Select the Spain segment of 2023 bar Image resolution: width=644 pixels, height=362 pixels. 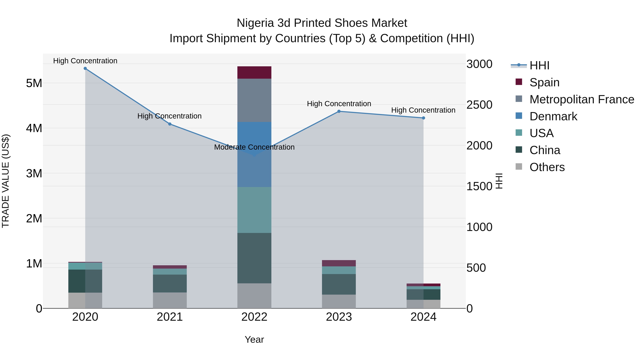point(339,263)
